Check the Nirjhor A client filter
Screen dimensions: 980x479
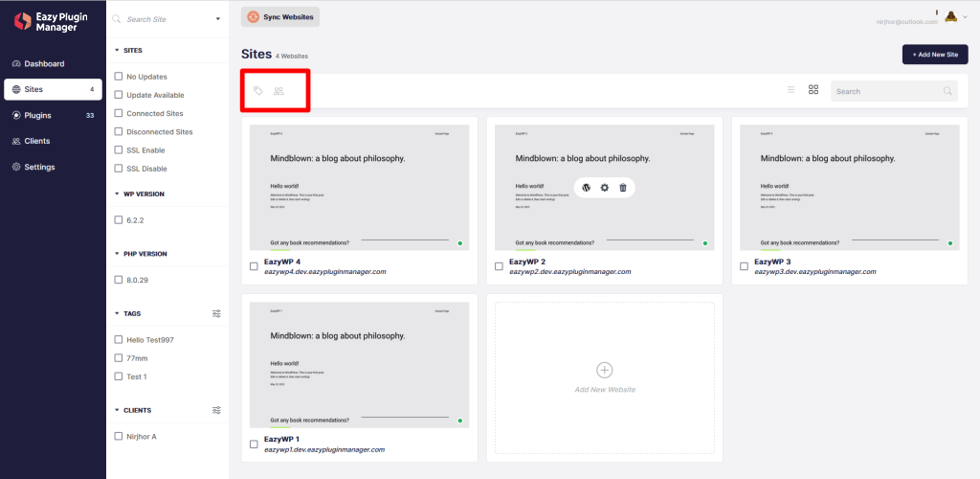118,437
